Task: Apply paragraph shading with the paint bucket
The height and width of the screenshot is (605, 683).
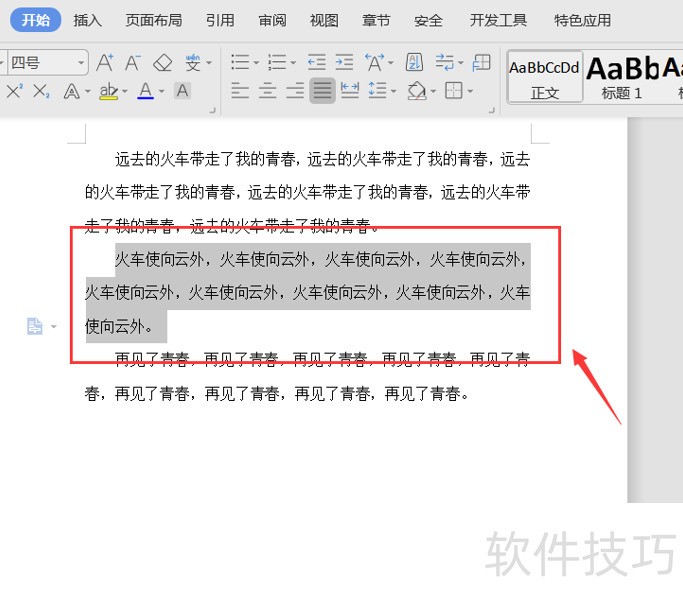Action: coord(417,91)
